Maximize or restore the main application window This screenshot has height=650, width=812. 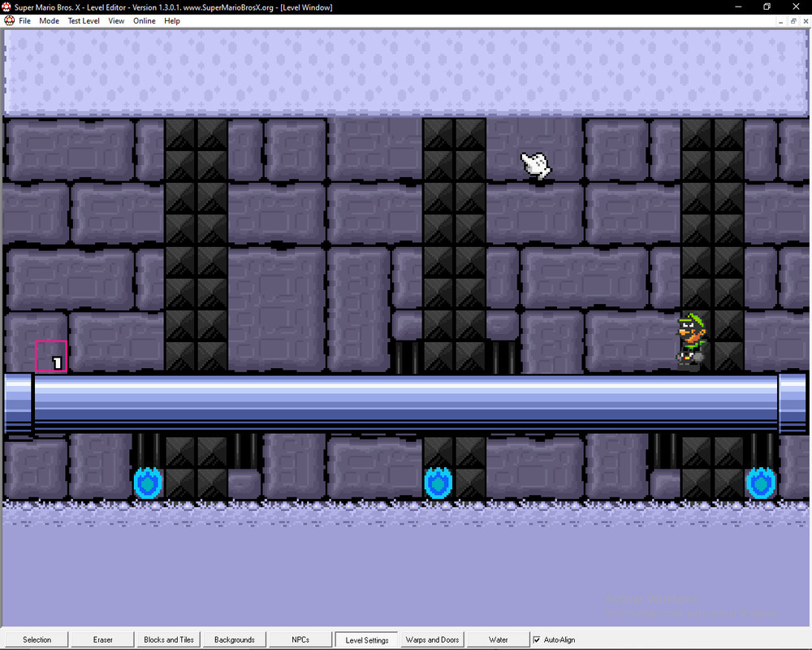767,6
